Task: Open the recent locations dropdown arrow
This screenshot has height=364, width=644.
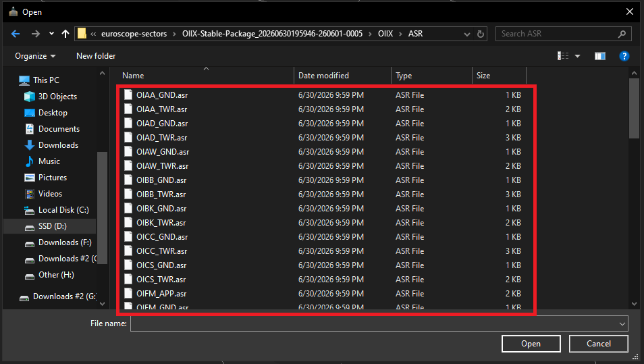Action: pyautogui.click(x=51, y=34)
